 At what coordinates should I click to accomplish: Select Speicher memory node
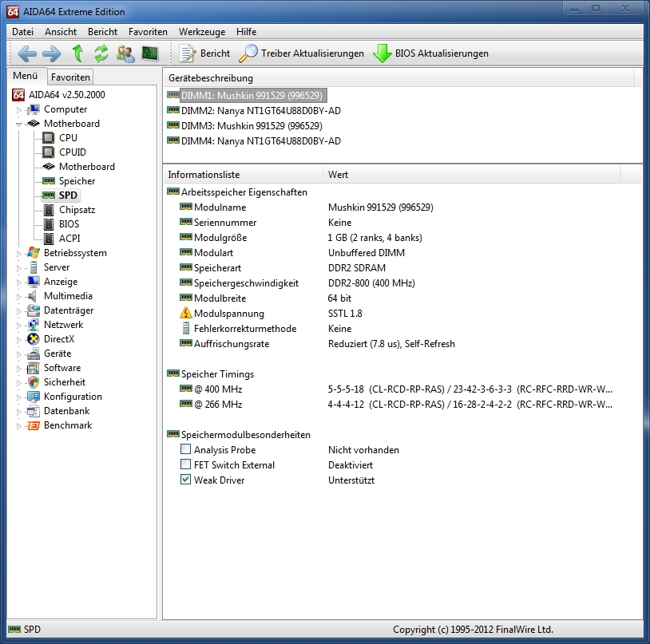(77, 181)
